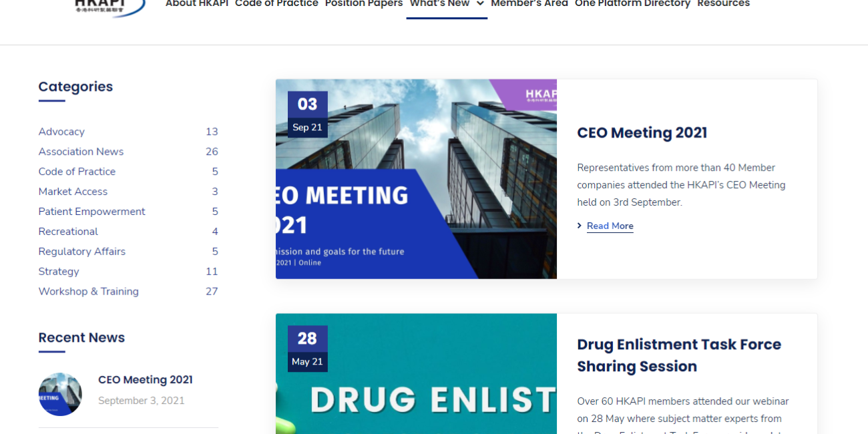Click the HKAPI logo in header
Screen dimensions: 868x434
click(x=110, y=7)
